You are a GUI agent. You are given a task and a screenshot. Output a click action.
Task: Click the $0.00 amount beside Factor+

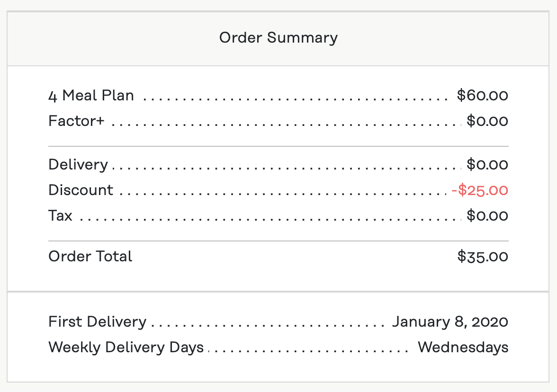click(487, 121)
